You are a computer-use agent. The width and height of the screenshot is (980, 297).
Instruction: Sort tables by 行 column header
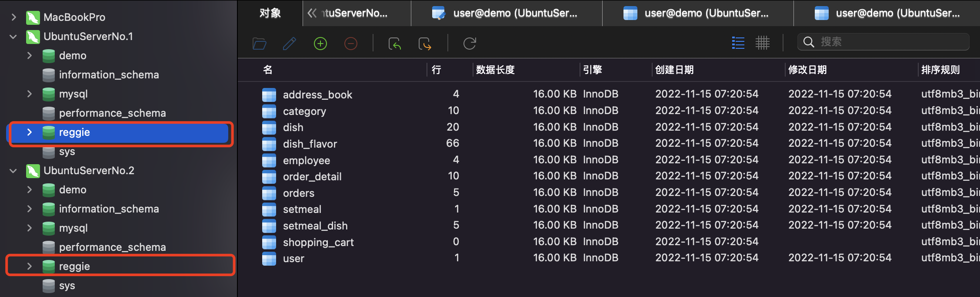[437, 70]
